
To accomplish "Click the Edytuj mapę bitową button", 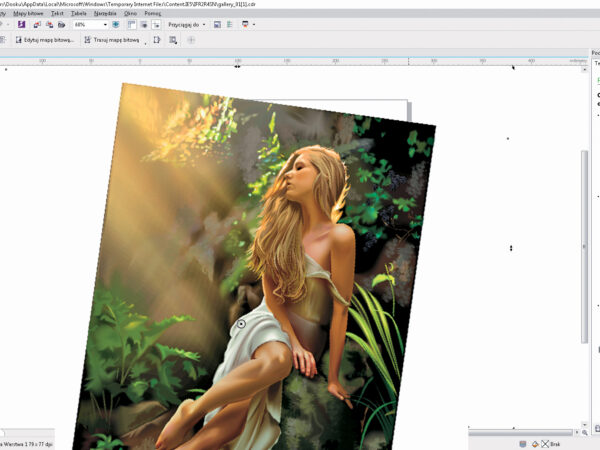I will coord(43,40).
